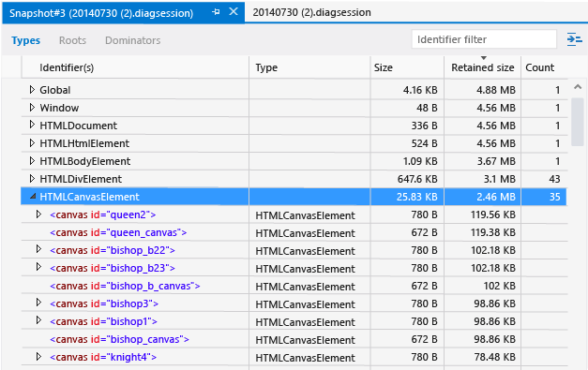This screenshot has height=370, width=588.
Task: Select canvas id="queen_canvas" entry
Action: coord(118,232)
